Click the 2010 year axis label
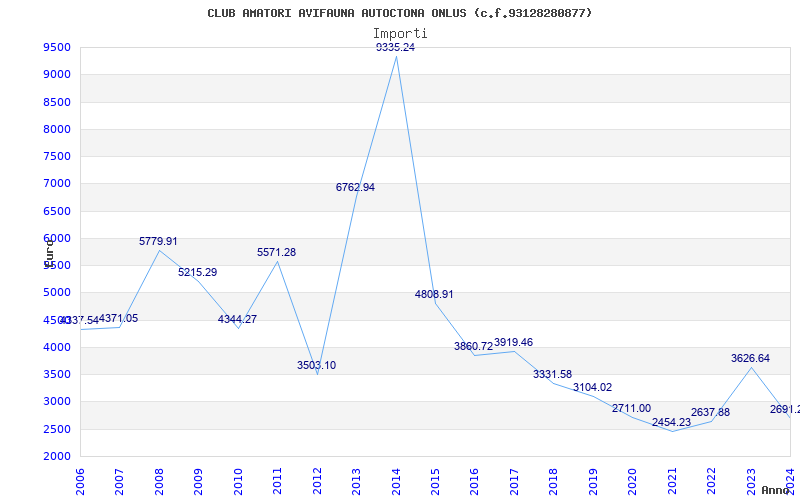 pos(238,482)
